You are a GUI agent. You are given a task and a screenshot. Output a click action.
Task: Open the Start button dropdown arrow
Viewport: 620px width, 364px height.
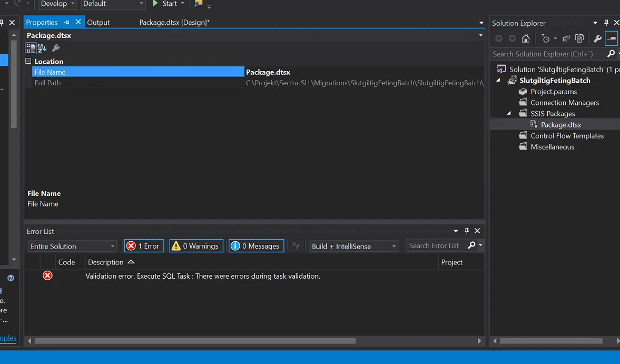[183, 4]
